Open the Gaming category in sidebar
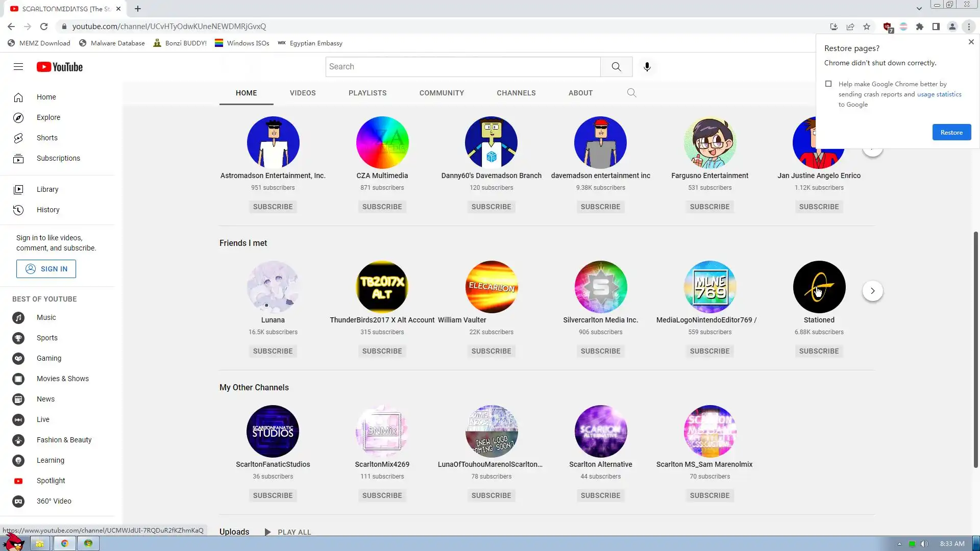The height and width of the screenshot is (551, 980). coord(48,358)
